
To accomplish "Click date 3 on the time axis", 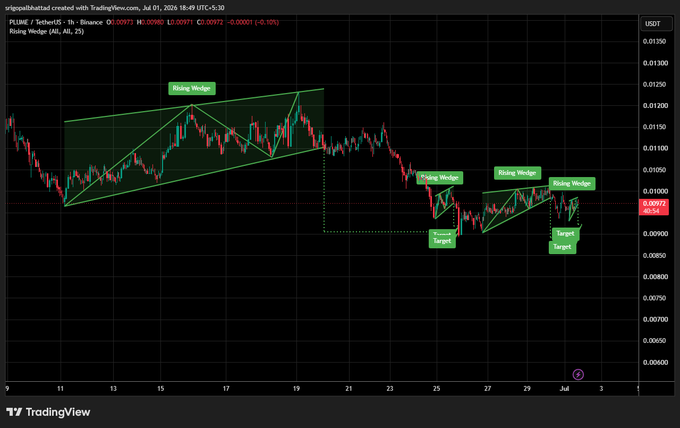I will (x=601, y=389).
